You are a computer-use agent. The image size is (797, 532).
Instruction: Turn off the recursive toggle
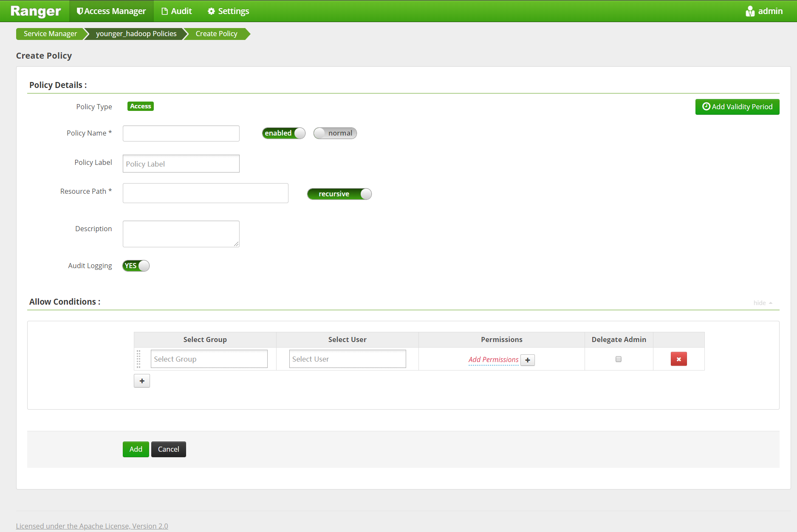[x=339, y=194]
